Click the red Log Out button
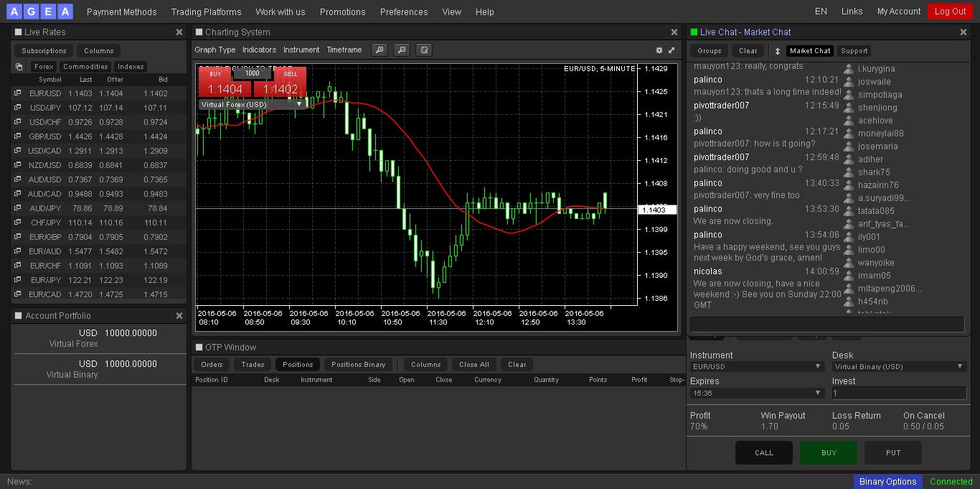The width and height of the screenshot is (980, 489). coord(950,11)
